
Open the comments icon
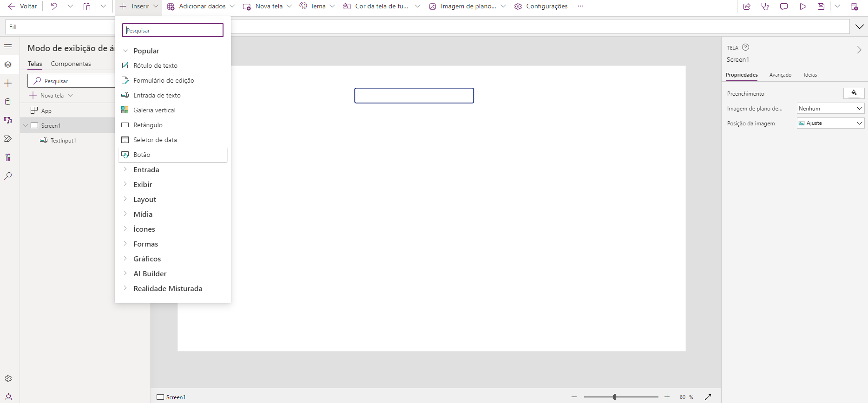784,6
